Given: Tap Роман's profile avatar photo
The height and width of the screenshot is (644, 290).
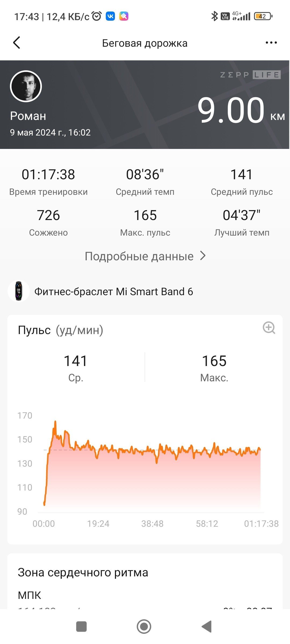Looking at the screenshot, I should [26, 86].
